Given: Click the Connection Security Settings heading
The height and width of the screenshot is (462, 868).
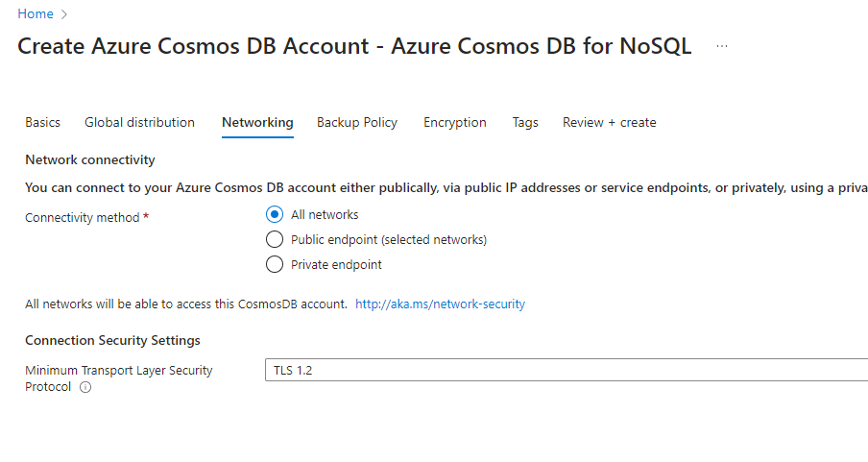Looking at the screenshot, I should (112, 340).
